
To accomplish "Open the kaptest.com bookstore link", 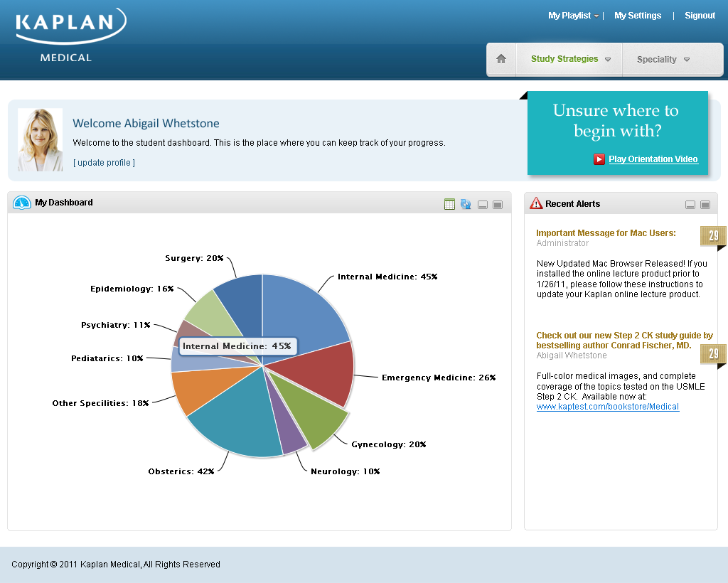I will [607, 407].
